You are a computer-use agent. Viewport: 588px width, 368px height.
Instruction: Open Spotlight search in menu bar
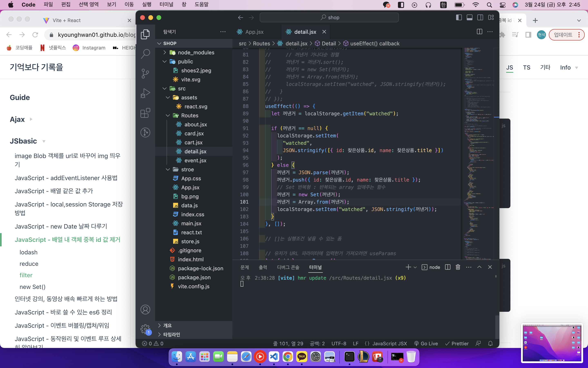coord(489,5)
